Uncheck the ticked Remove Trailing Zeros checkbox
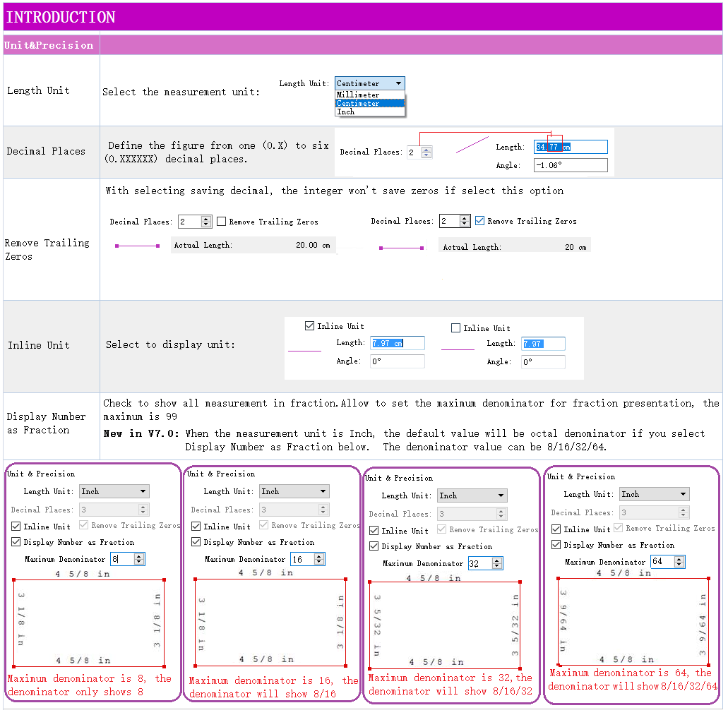The height and width of the screenshot is (715, 728). (x=480, y=221)
